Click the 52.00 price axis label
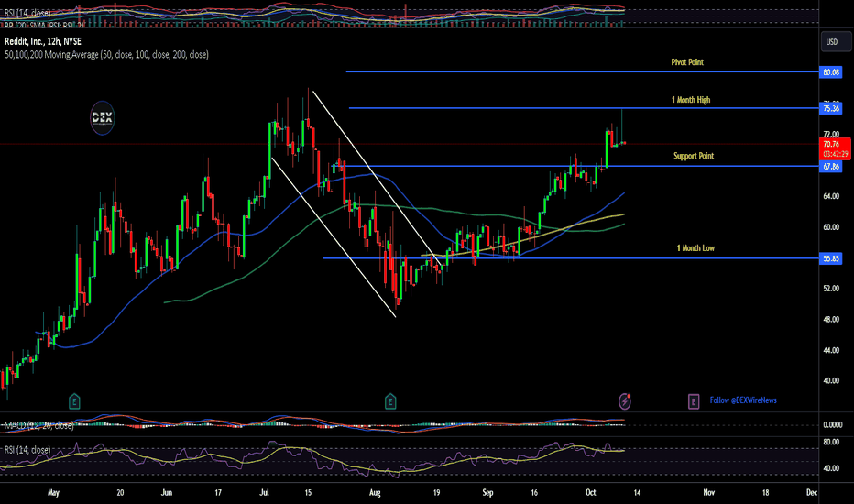854x504 pixels. [x=830, y=289]
